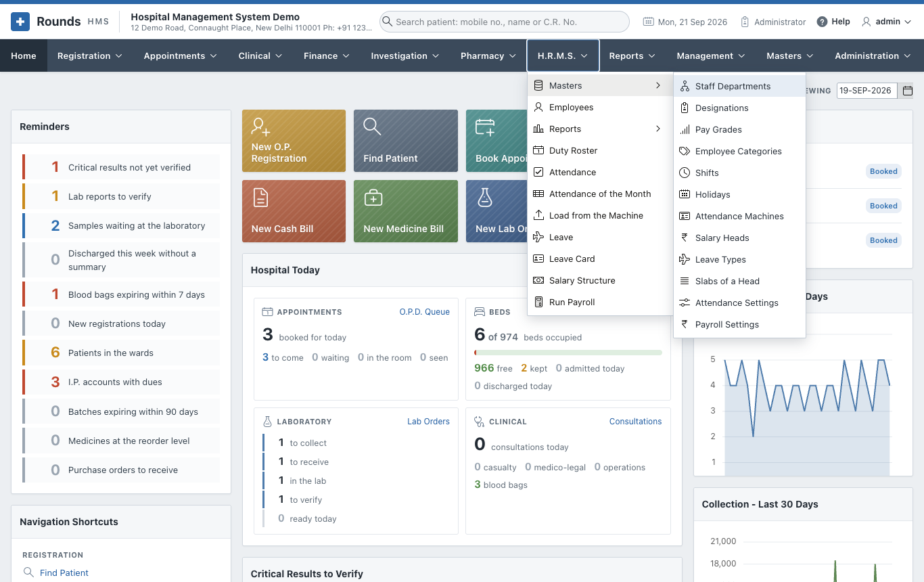Click the Payroll Settings rupee icon
Screen dimensions: 924x582
[685, 324]
